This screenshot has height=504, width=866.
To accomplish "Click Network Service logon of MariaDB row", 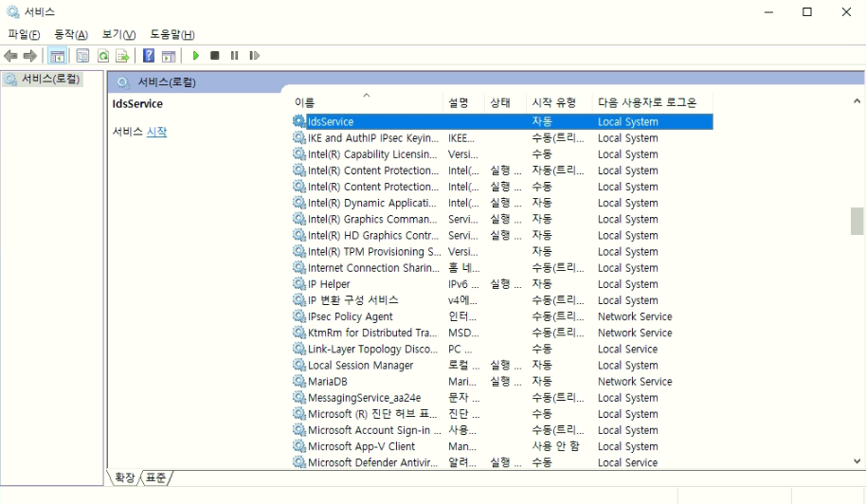I will 635,382.
